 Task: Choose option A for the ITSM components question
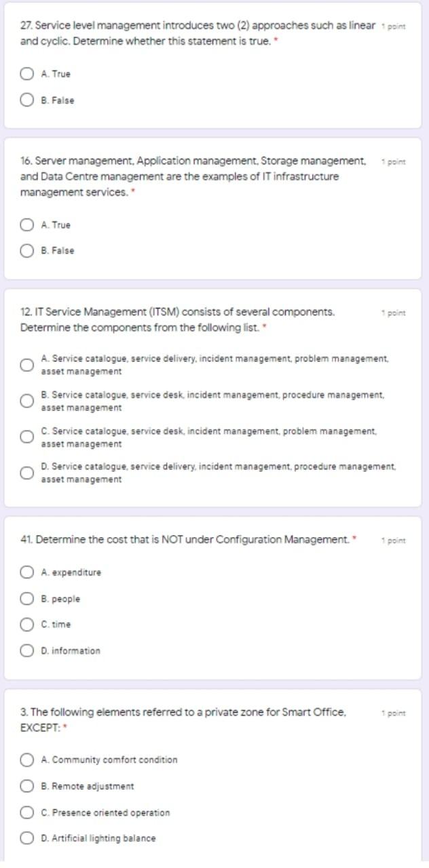(x=26, y=364)
